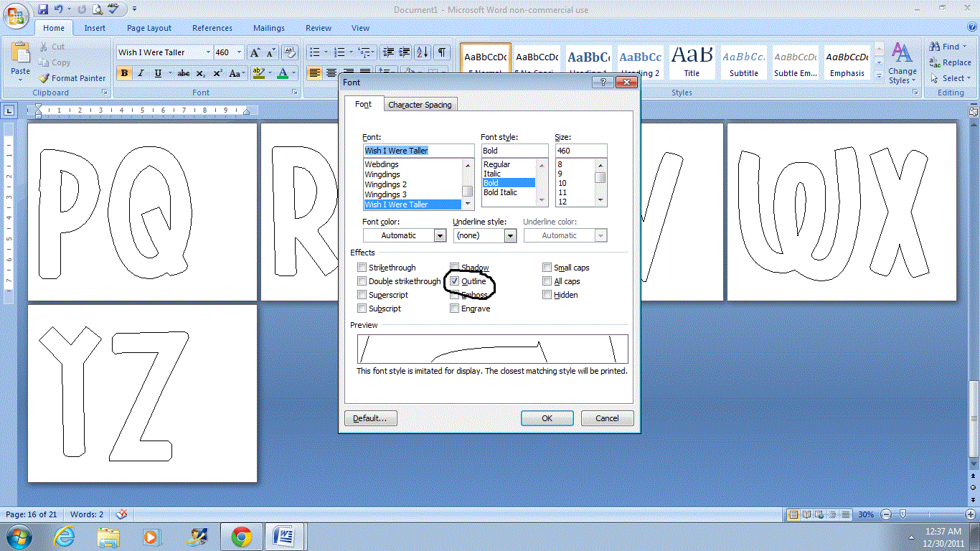Increase the paragraph indent

404,52
